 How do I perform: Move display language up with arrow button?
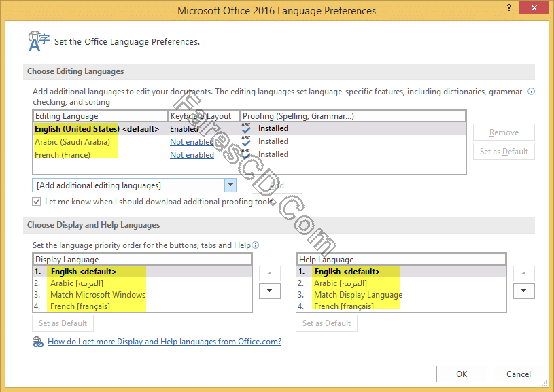coord(270,273)
